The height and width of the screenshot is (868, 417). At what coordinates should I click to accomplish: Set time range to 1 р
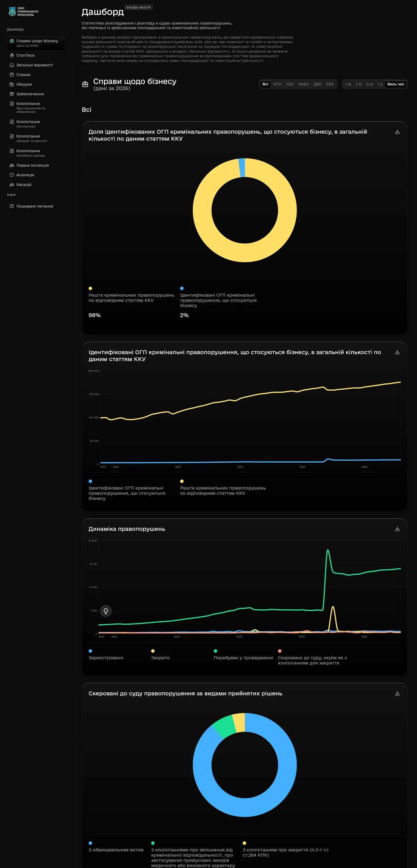pos(380,84)
